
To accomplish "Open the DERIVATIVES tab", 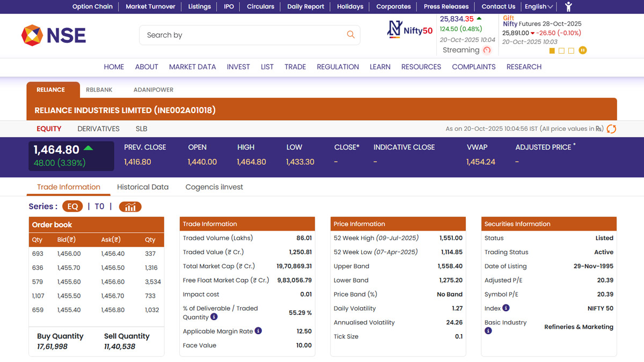I will point(98,129).
